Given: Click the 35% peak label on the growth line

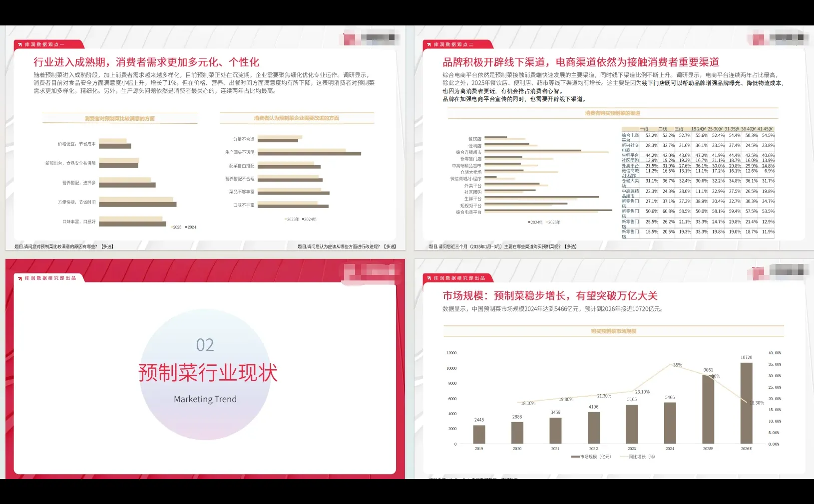Looking at the screenshot, I should click(677, 365).
